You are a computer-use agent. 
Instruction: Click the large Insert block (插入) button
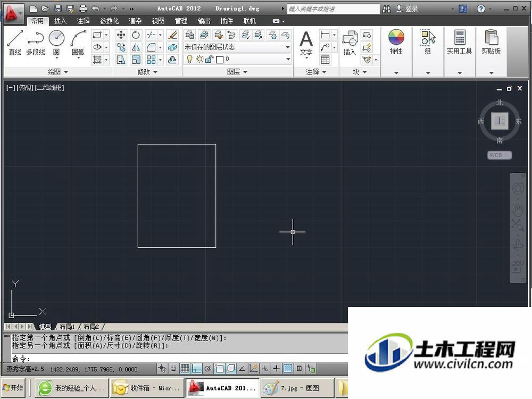coord(350,44)
